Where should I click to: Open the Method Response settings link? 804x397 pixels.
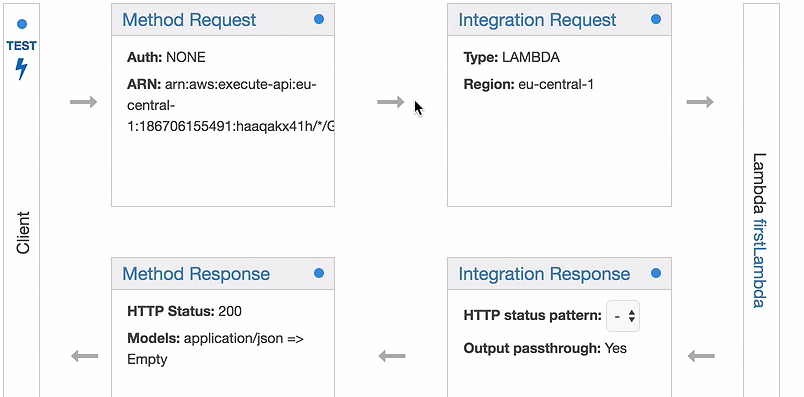tap(196, 273)
